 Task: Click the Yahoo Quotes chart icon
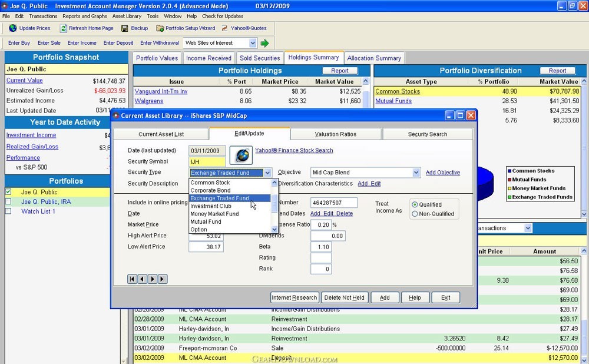click(224, 28)
